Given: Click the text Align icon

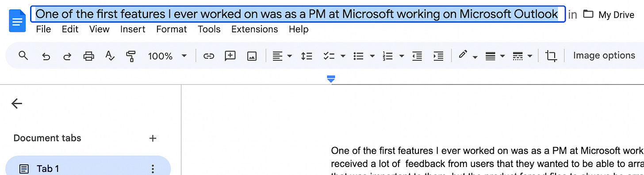Looking at the screenshot, I should (x=277, y=56).
